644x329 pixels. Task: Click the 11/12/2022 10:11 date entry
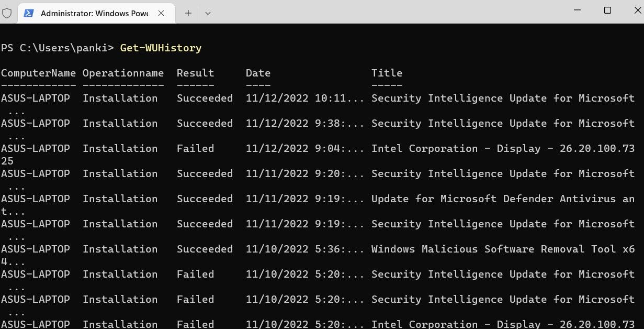305,98
